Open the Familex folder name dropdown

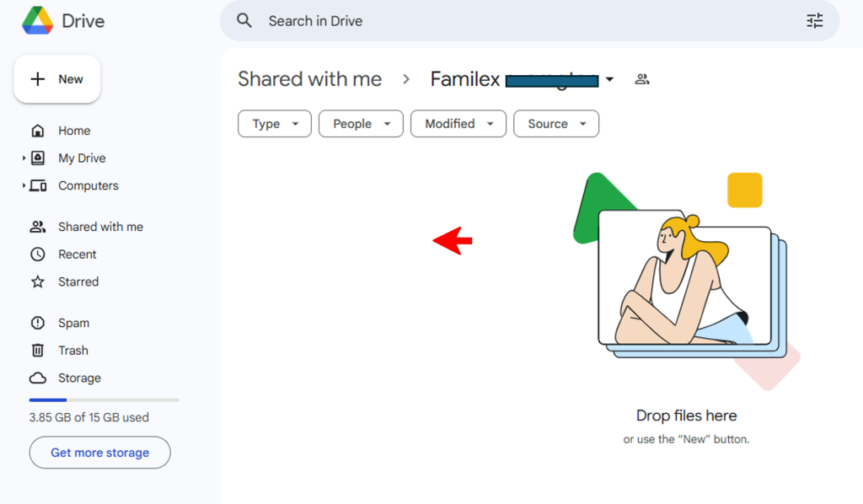(x=609, y=80)
